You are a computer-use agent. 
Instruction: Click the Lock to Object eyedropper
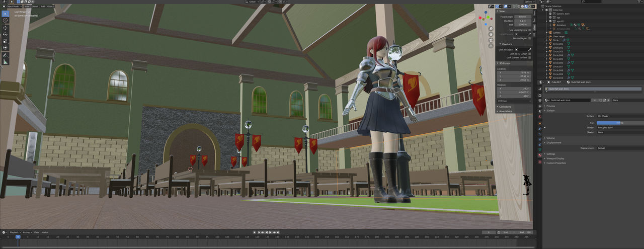click(x=530, y=50)
